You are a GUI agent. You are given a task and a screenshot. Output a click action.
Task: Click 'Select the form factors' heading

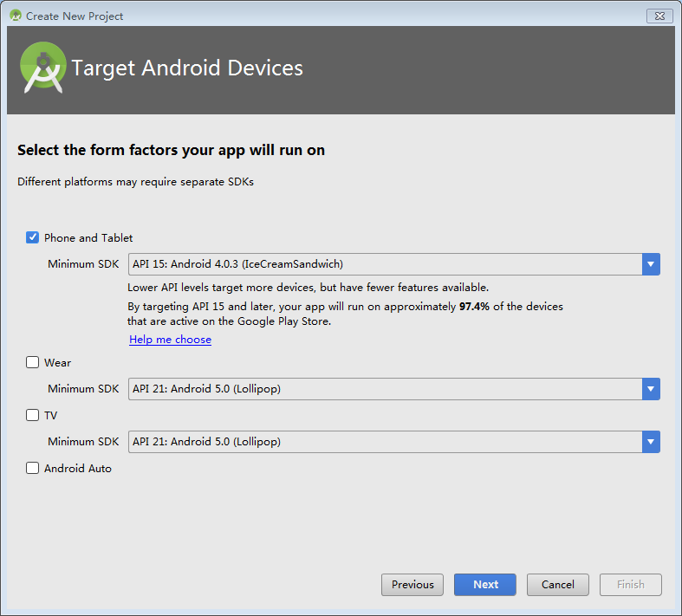point(171,151)
